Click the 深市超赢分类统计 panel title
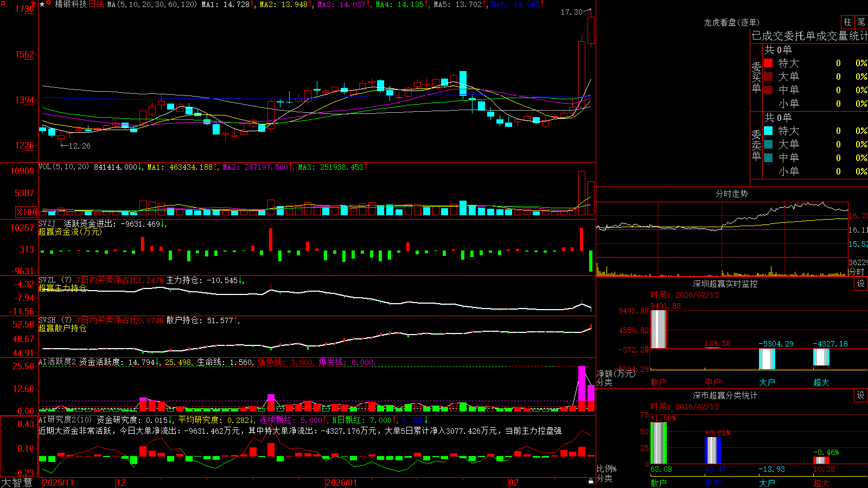This screenshot has width=868, height=488. [725, 395]
